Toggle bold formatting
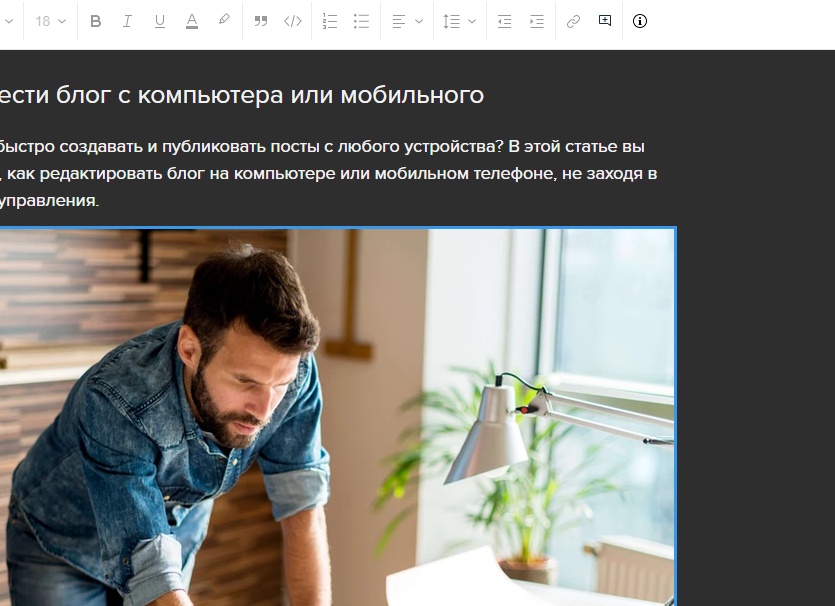Screen dimensions: 835x606 pyautogui.click(x=96, y=21)
